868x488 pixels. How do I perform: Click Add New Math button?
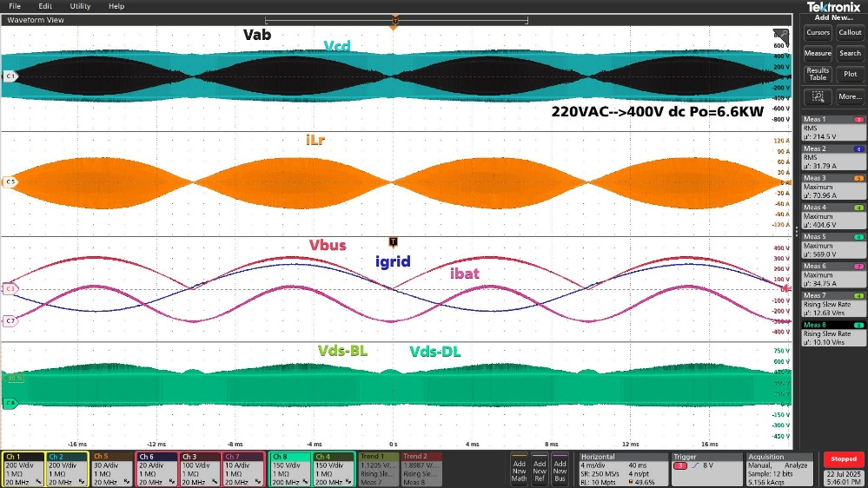click(x=519, y=470)
